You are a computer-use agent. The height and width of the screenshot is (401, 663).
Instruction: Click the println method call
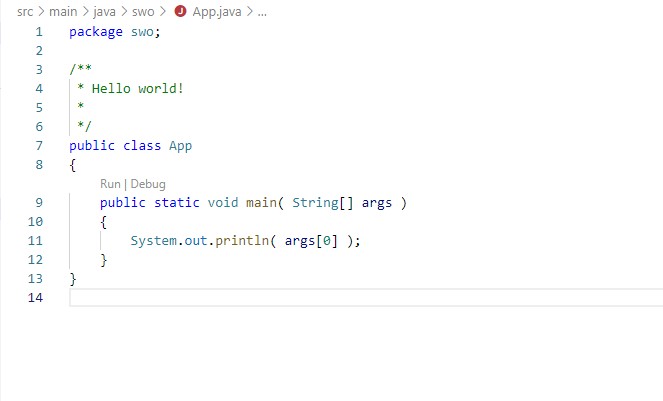click(238, 241)
